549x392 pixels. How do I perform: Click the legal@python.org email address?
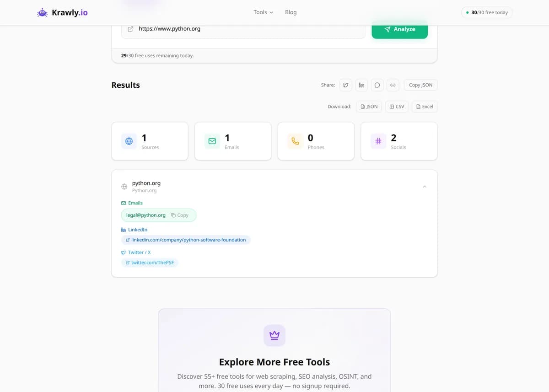146,215
